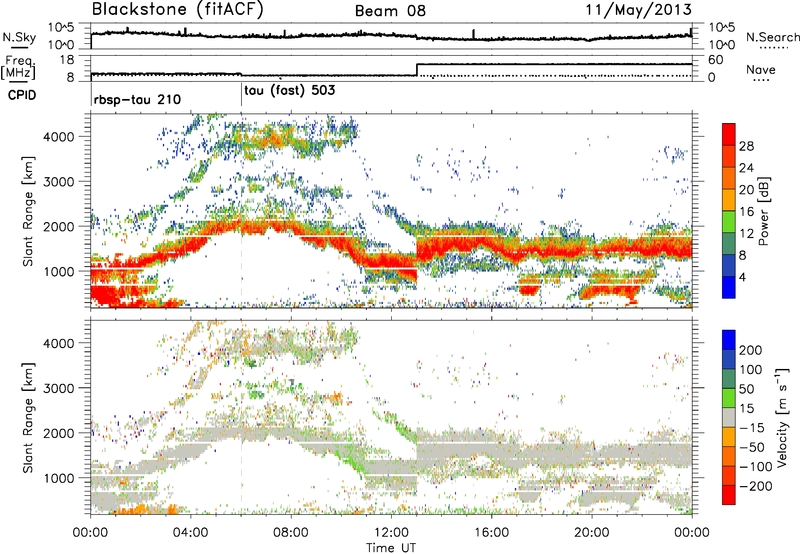Pick the red bottom segment of the velocity colorbar

[x=729, y=495]
